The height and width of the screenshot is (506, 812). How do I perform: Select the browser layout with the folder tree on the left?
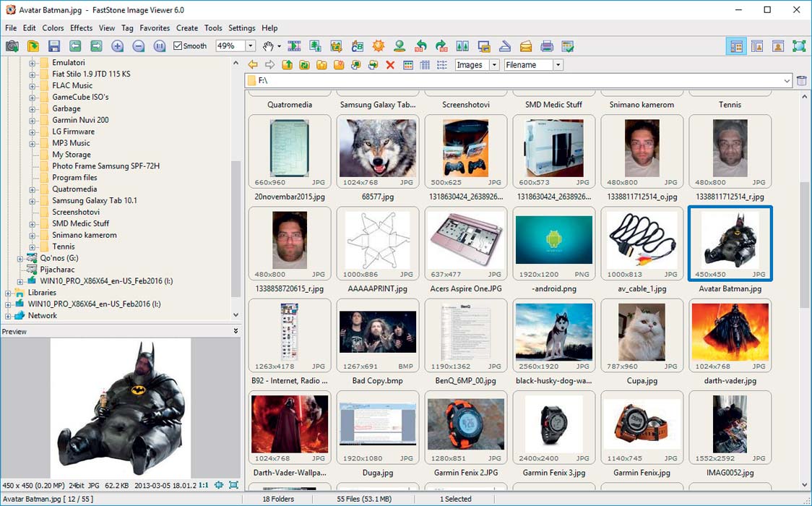[x=736, y=46]
